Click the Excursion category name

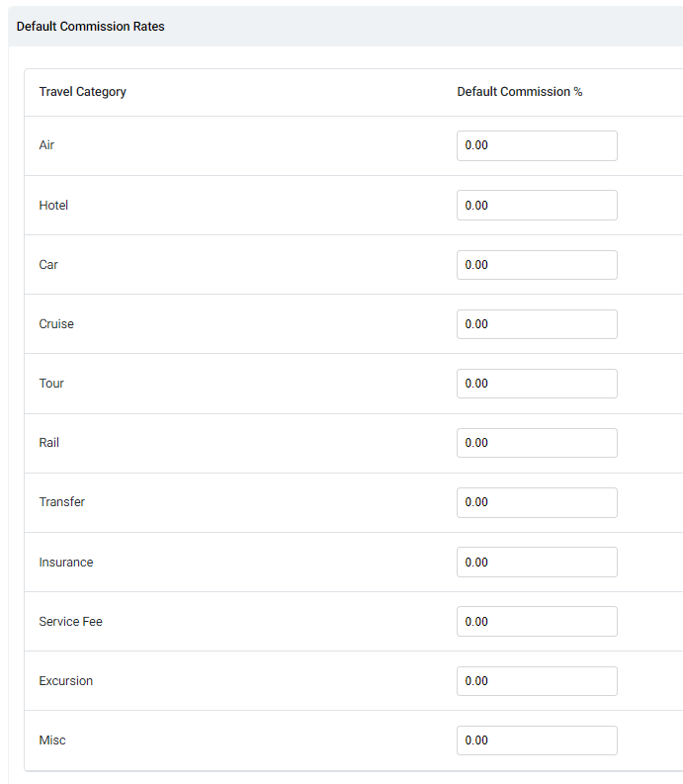click(x=66, y=681)
